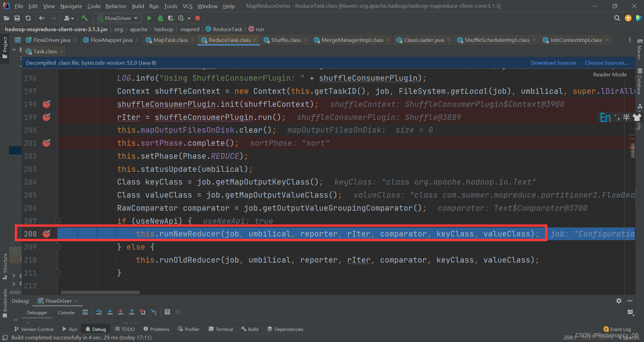Reload all from disk via sync icon
Viewport: 644px width, 342px height.
click(28, 18)
